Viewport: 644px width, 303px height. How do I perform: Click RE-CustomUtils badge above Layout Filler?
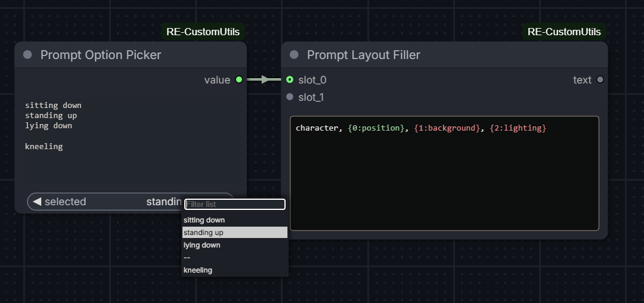click(x=564, y=32)
